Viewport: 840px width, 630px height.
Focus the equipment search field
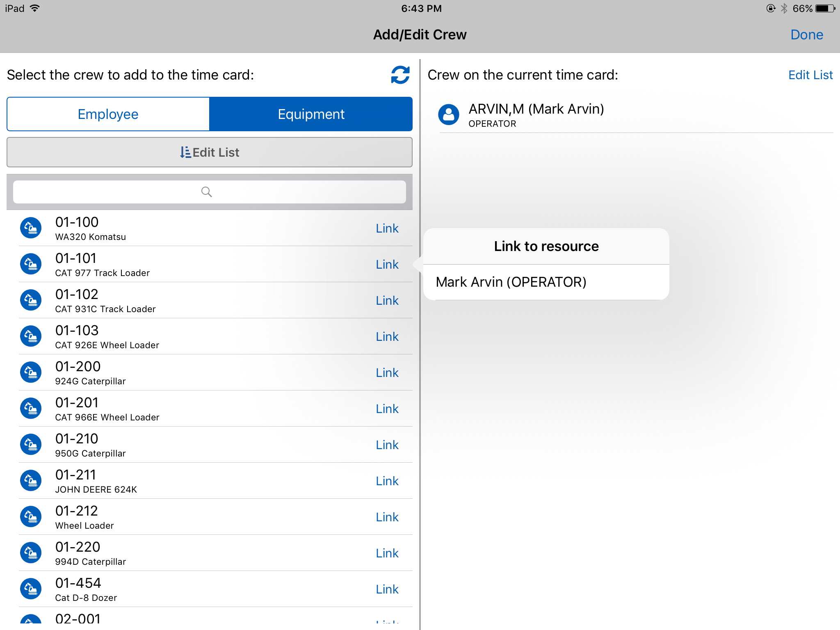pos(210,192)
